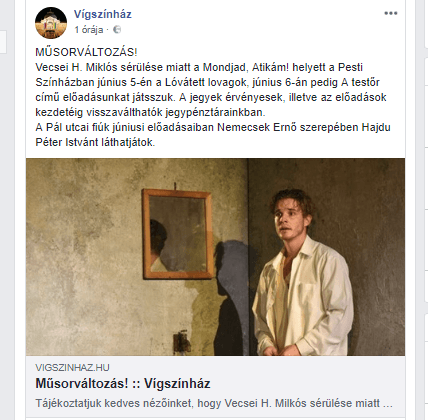Click the partial white panel left of post
This screenshot has height=420, width=428.
(3, 42)
